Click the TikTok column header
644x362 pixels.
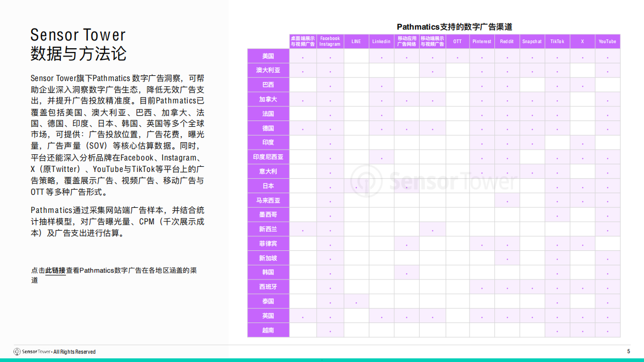click(x=557, y=42)
